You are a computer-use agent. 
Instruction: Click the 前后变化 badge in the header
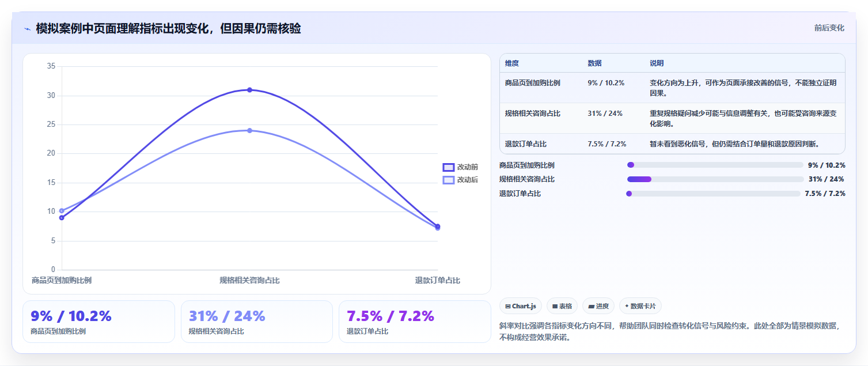[829, 28]
